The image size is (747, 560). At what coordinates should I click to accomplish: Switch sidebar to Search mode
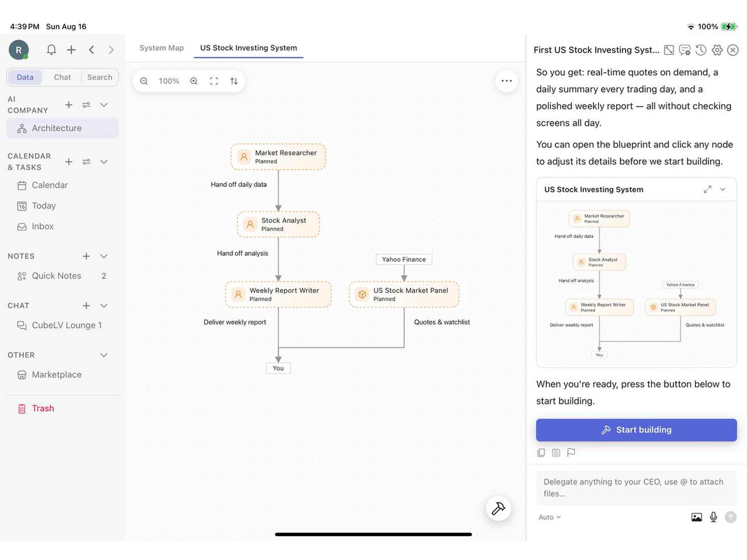(100, 77)
